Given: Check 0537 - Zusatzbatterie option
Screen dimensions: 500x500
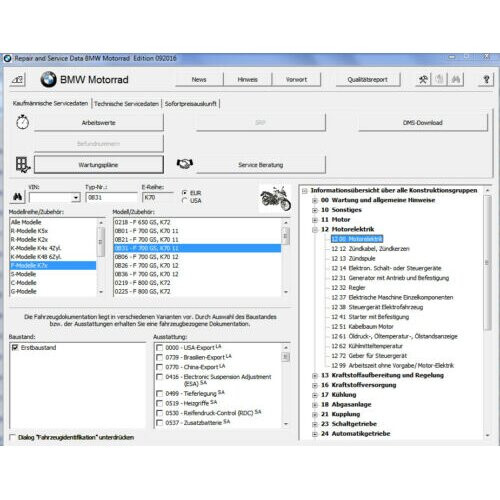Looking at the screenshot, I should pos(160,423).
